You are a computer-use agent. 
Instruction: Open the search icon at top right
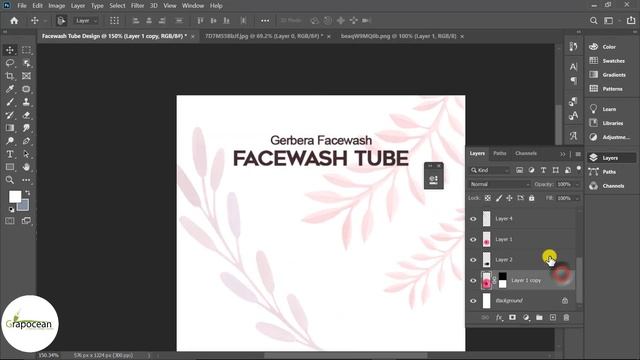(x=593, y=20)
